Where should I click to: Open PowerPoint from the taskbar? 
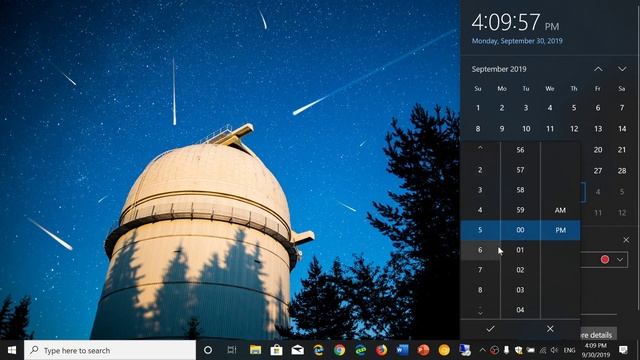423,350
